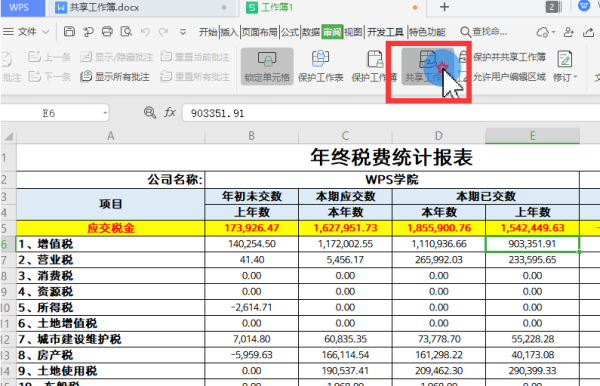Click cell 7、城市建设维护税

point(111,339)
